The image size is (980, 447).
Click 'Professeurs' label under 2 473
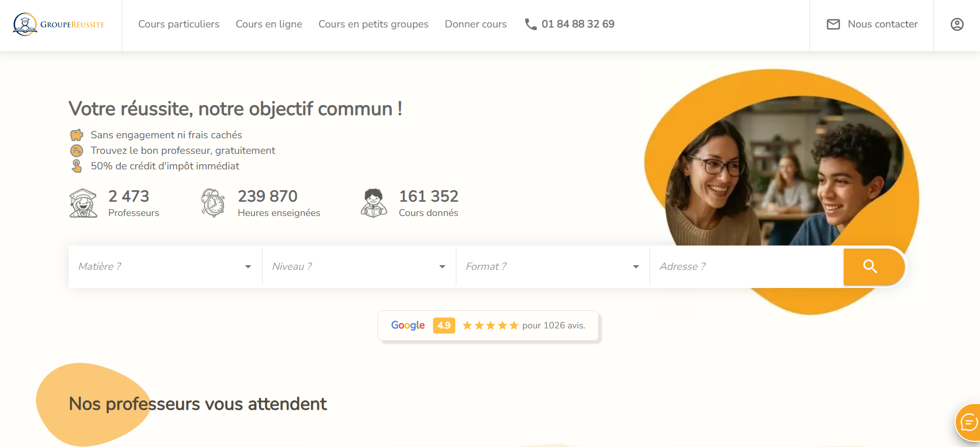134,213
